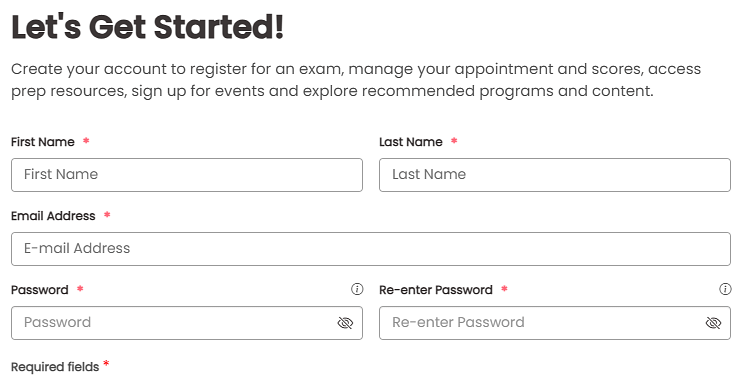Click the Required fields note
Viewport: 739px width, 386px height.
coord(55,367)
